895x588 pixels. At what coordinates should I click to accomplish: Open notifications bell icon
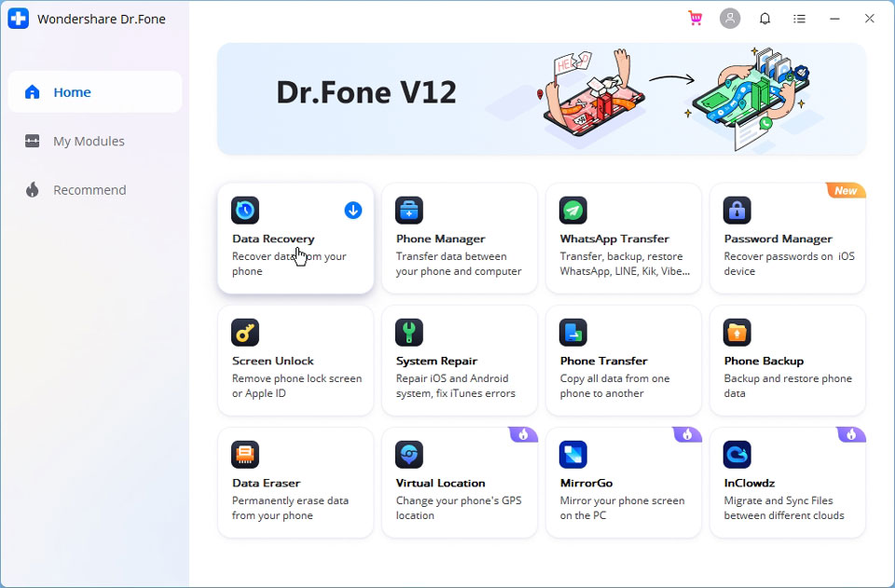point(764,19)
